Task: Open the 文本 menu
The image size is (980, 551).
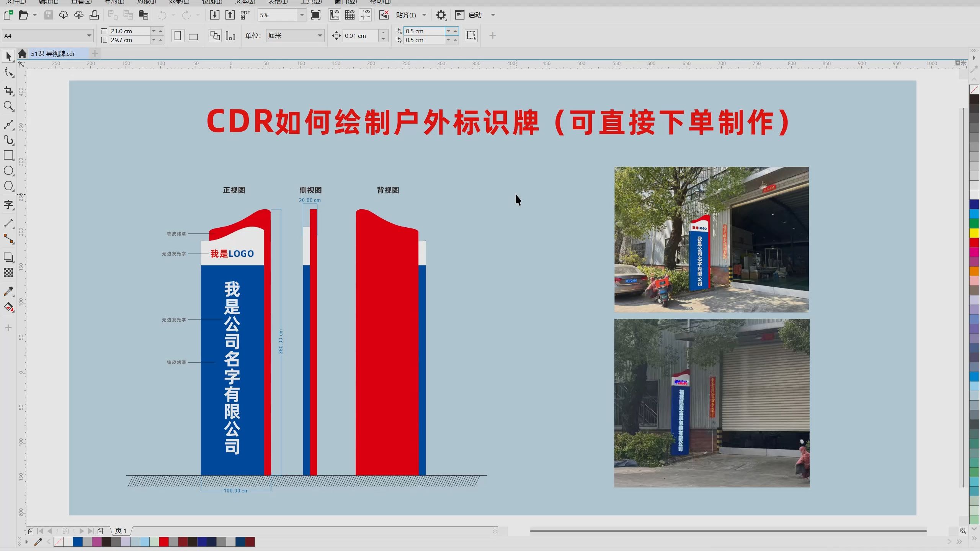Action: (245, 2)
